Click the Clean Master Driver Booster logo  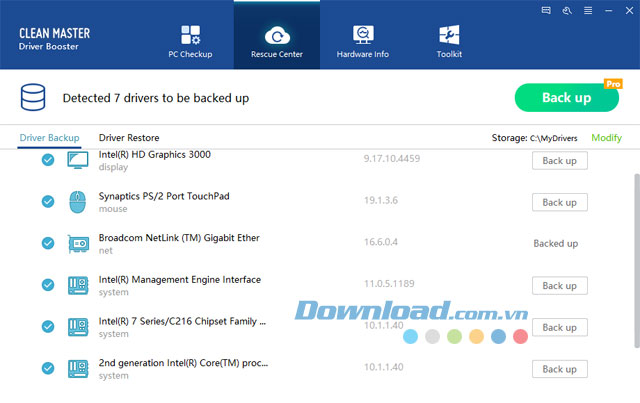coord(54,39)
